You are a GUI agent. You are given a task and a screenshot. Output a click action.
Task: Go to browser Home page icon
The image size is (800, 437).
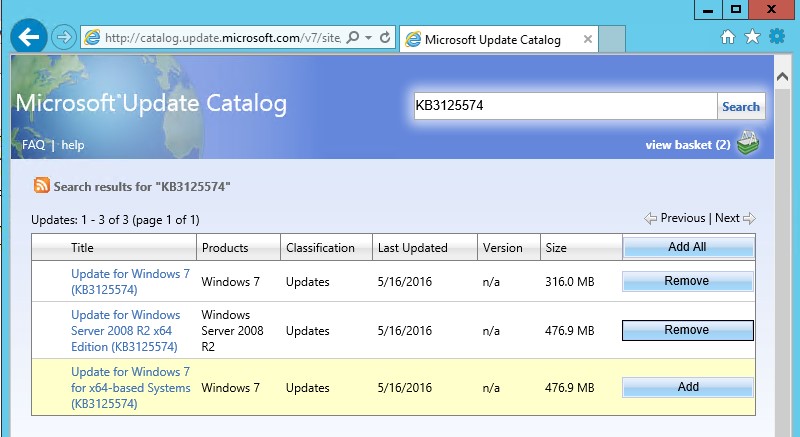728,37
